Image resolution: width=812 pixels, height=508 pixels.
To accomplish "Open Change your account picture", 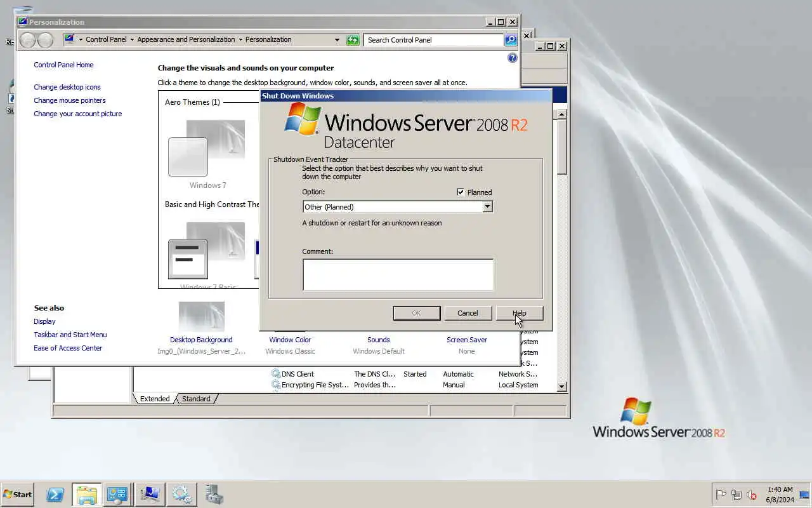I will pos(78,114).
